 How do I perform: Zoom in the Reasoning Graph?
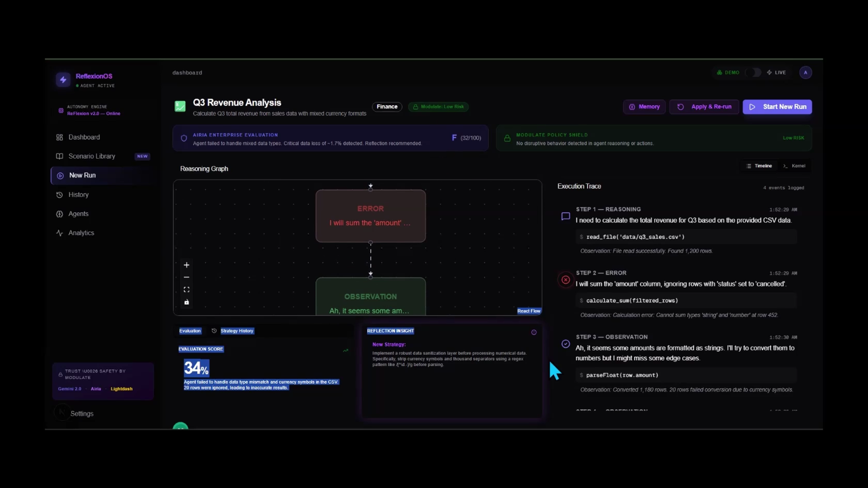coord(186,265)
